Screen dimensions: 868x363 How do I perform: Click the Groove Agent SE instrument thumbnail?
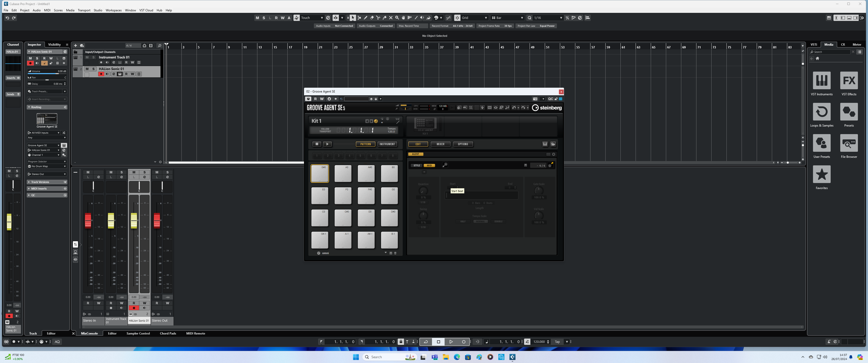[47, 119]
